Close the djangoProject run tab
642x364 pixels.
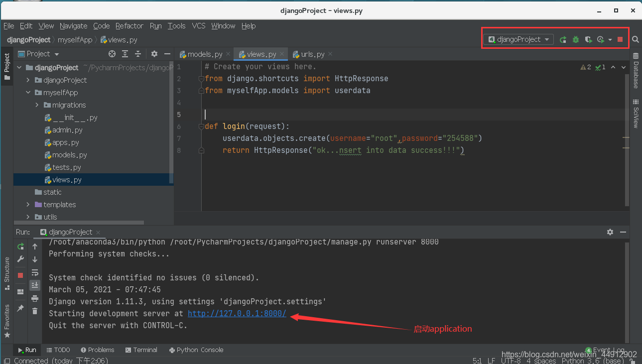[98, 233]
